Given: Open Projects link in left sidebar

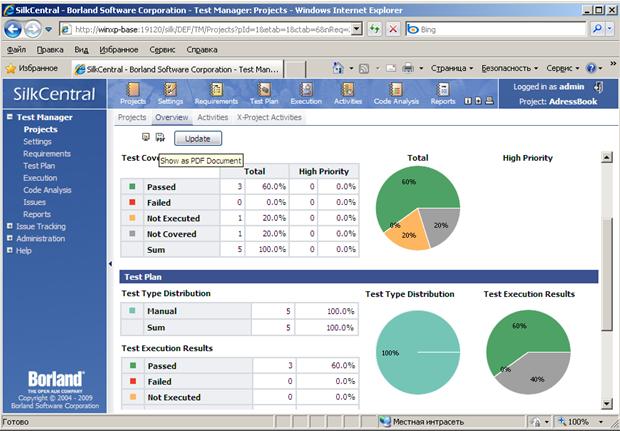Looking at the screenshot, I should pos(40,129).
